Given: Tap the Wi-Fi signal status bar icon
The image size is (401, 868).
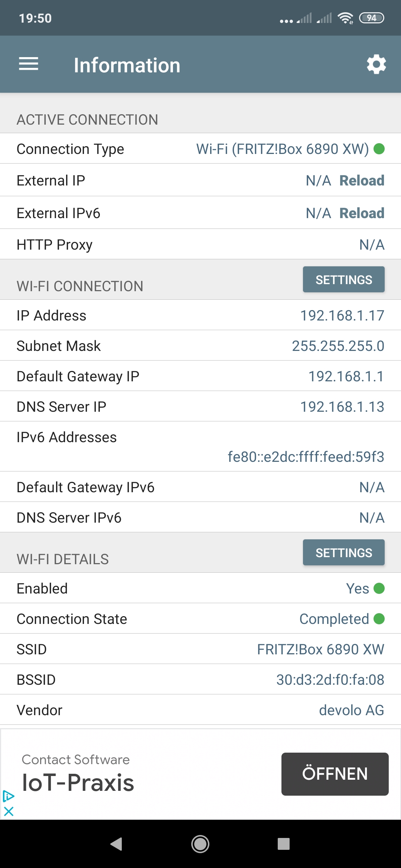Looking at the screenshot, I should 345,18.
